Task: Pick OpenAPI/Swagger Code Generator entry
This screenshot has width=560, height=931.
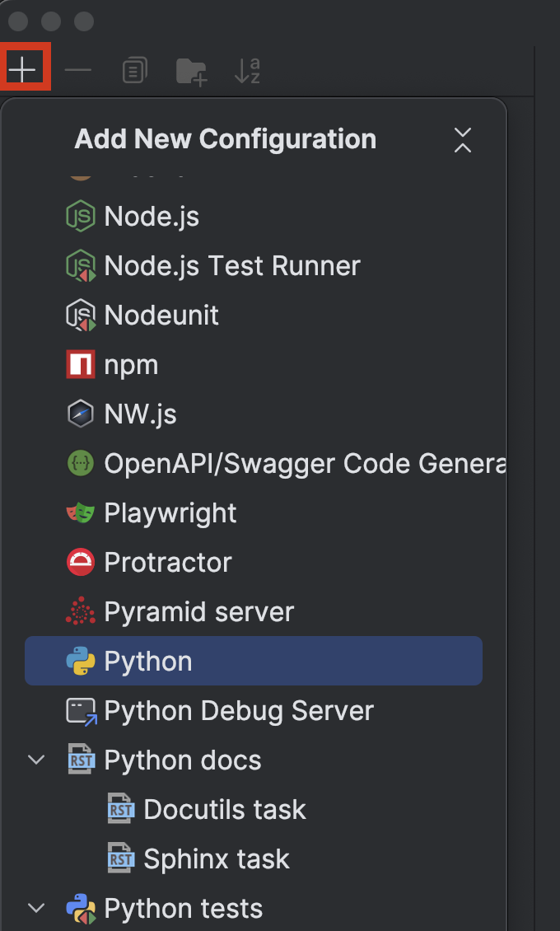Action: point(254,463)
